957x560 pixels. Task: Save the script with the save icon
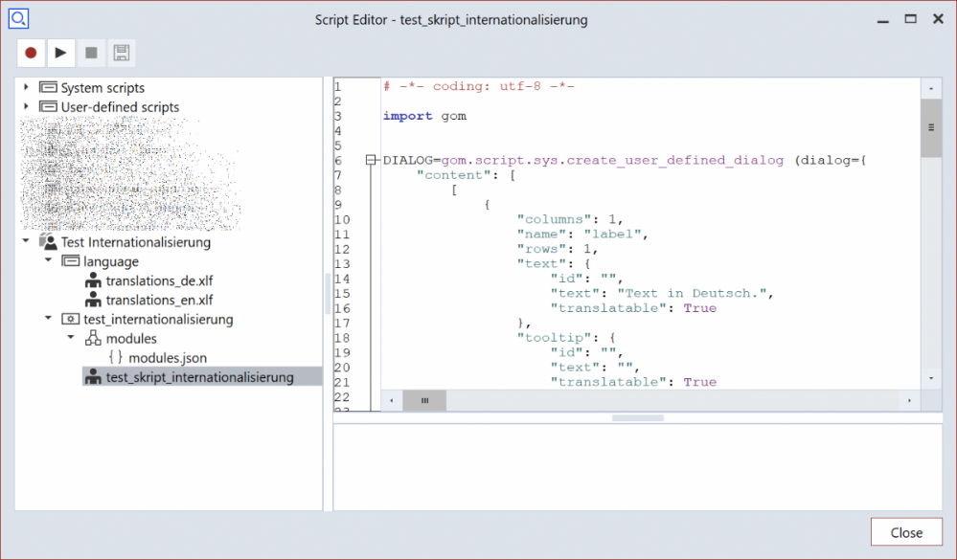coord(122,53)
